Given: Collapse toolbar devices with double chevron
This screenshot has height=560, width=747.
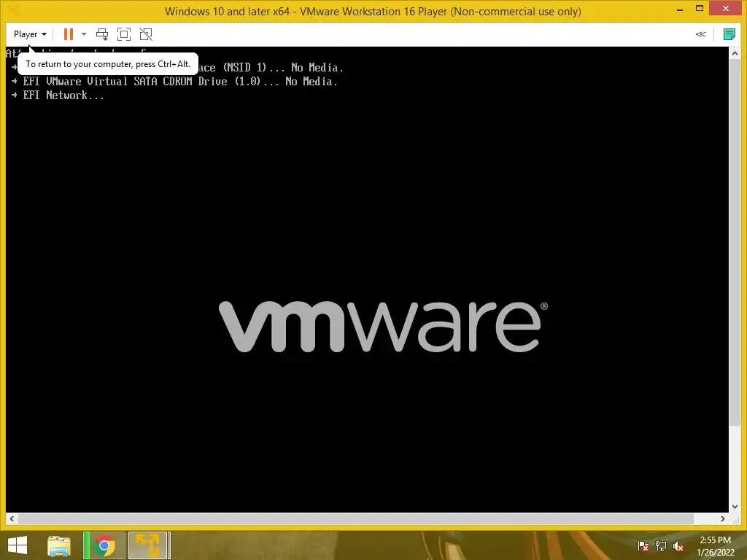Looking at the screenshot, I should tap(701, 34).
